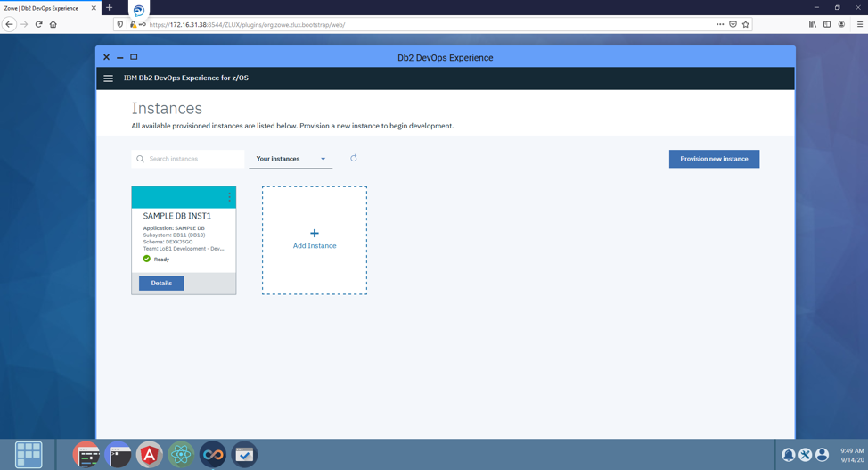Viewport: 868px width, 470px height.
Task: Click the Application: SAMPLE DB text
Action: pos(174,228)
